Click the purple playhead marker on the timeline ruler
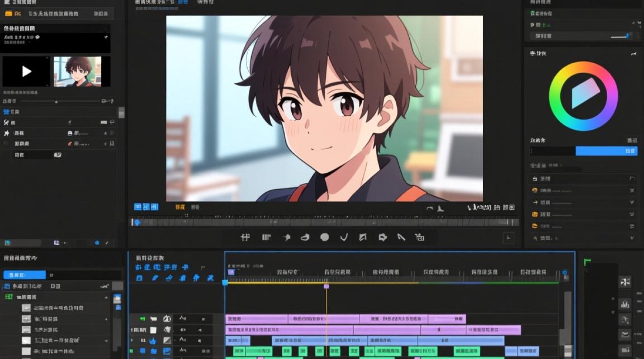Image resolution: width=644 pixels, height=359 pixels. (326, 286)
